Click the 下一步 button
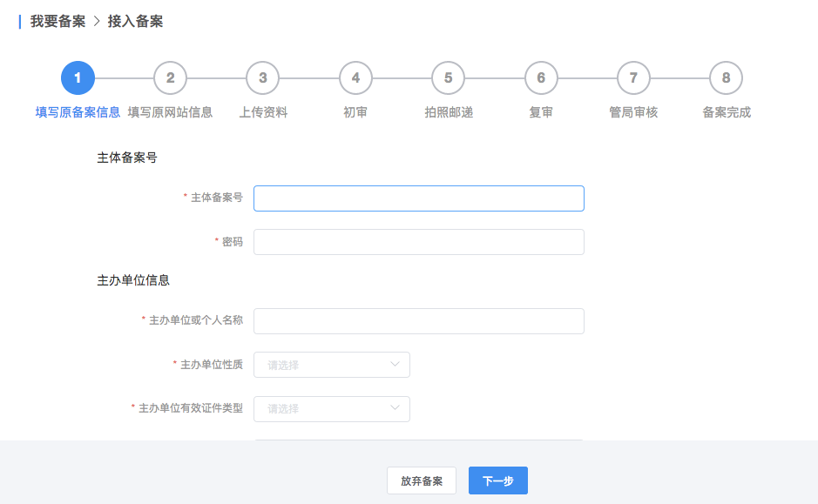 coord(497,480)
